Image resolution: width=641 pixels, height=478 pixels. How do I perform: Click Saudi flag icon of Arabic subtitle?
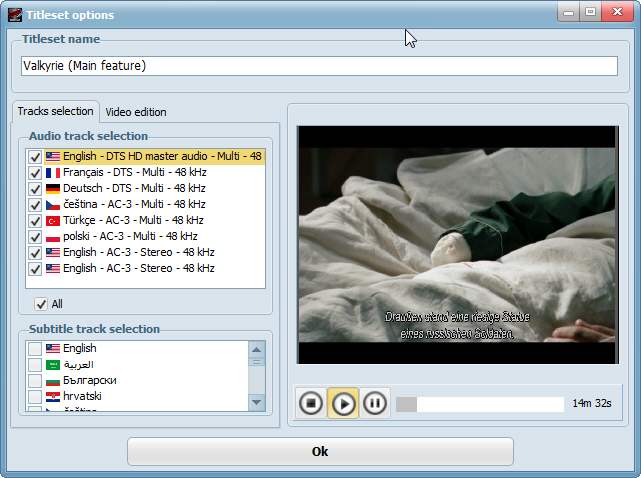tap(53, 365)
